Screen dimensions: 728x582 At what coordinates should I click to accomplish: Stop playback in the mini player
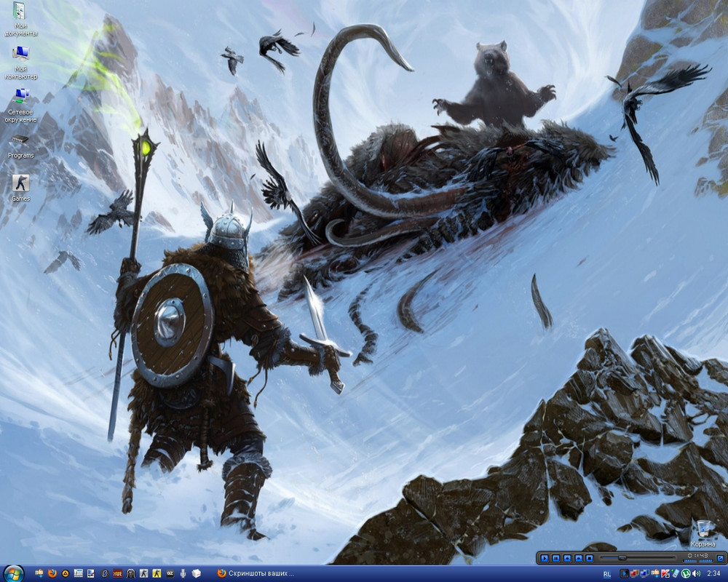coord(590,558)
